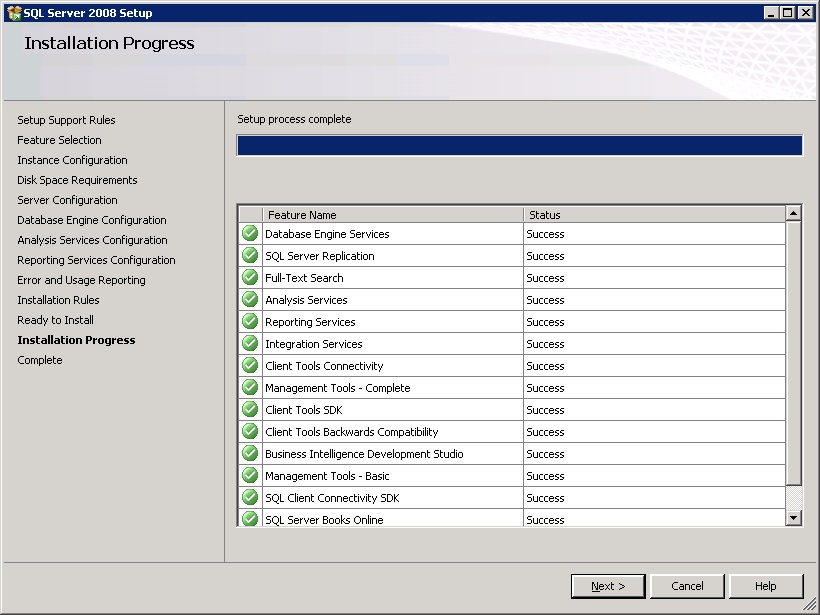Open the Instance Configuration step
The height and width of the screenshot is (615, 820).
(72, 160)
